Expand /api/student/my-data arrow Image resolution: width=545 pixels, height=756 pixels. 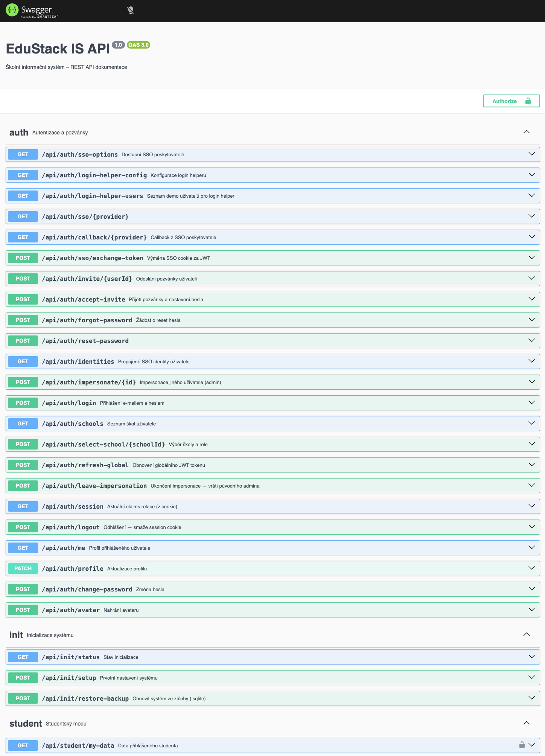[532, 745]
